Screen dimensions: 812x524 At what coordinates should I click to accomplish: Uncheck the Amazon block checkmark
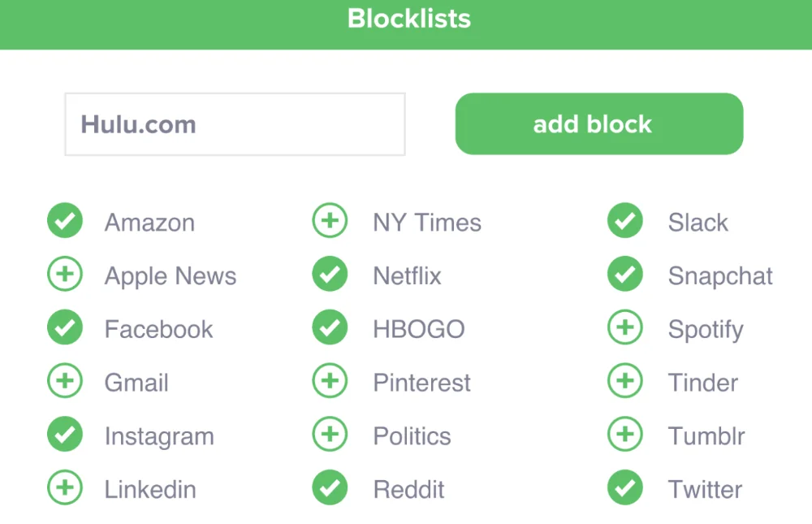65,221
